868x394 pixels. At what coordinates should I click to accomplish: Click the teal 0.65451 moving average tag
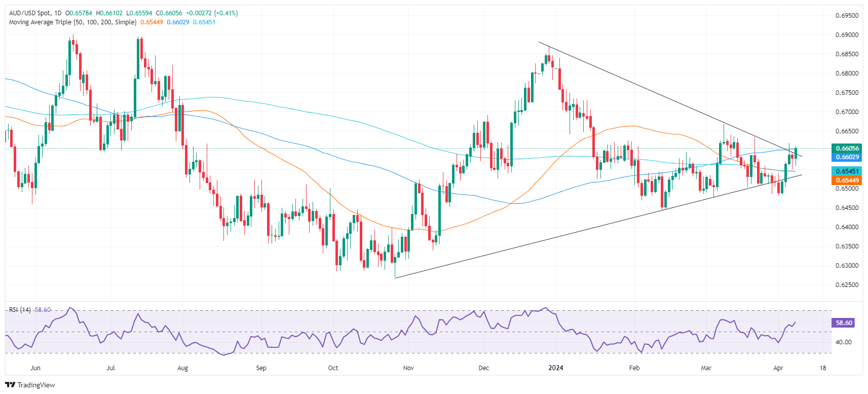tap(847, 171)
